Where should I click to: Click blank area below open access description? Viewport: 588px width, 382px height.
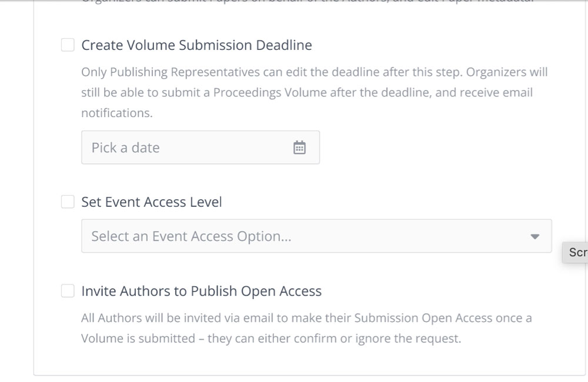tap(306, 360)
